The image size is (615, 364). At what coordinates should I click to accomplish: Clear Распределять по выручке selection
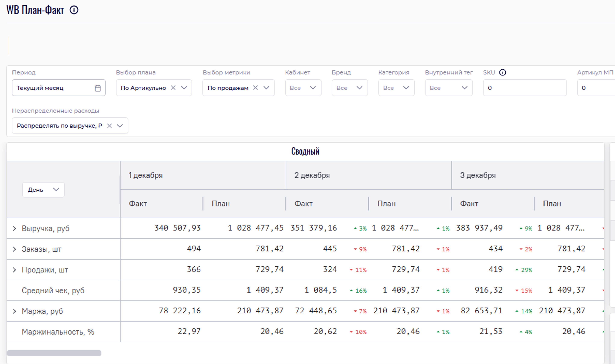coord(109,126)
